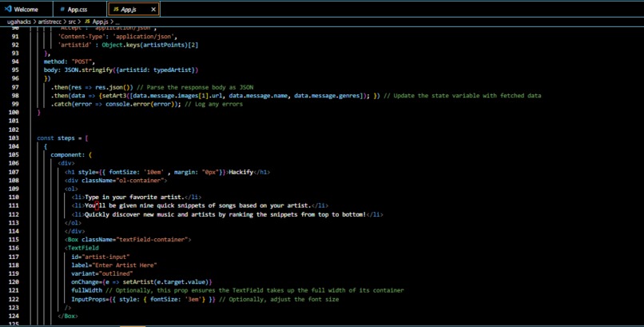Viewport: 644px width, 327px height.
Task: Click the variant="outlined" attribute
Action: tap(102, 273)
